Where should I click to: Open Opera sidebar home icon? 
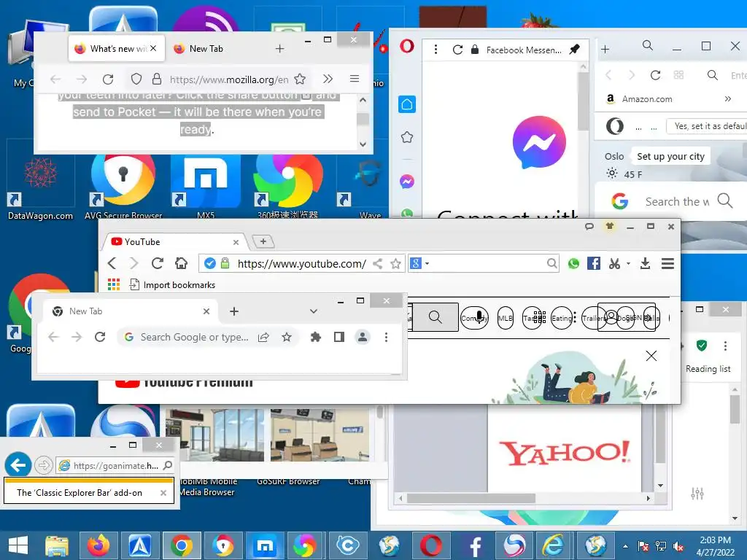407,104
